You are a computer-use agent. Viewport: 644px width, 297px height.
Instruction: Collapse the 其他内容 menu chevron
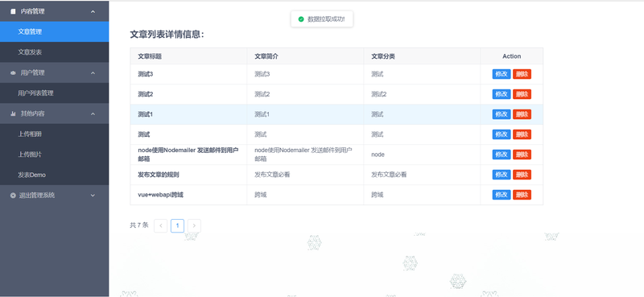click(93, 113)
